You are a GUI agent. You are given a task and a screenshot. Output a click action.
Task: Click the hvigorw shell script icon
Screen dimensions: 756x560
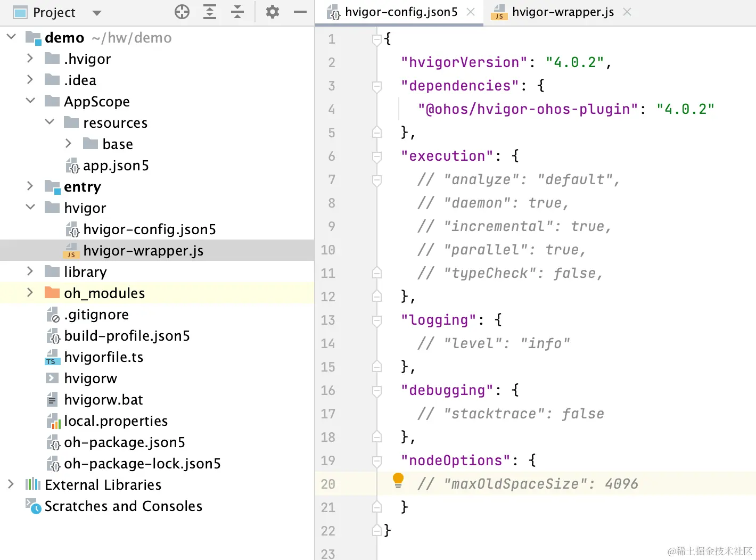click(x=52, y=378)
